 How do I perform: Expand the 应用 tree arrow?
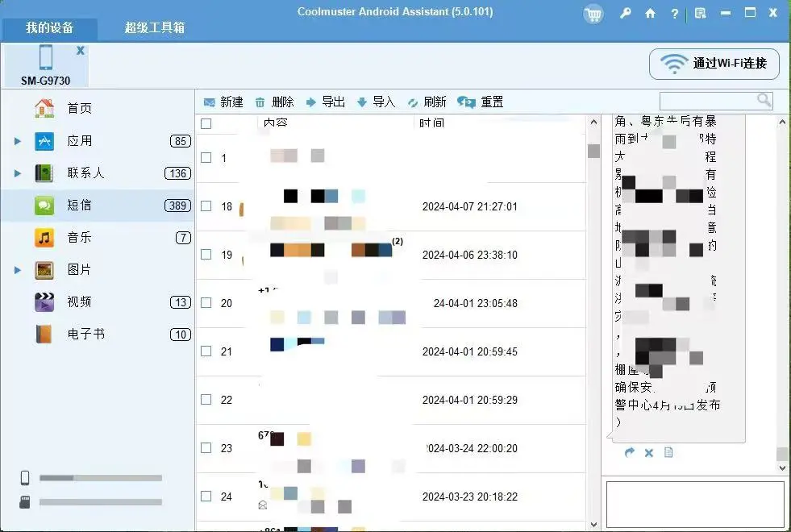tap(18, 141)
